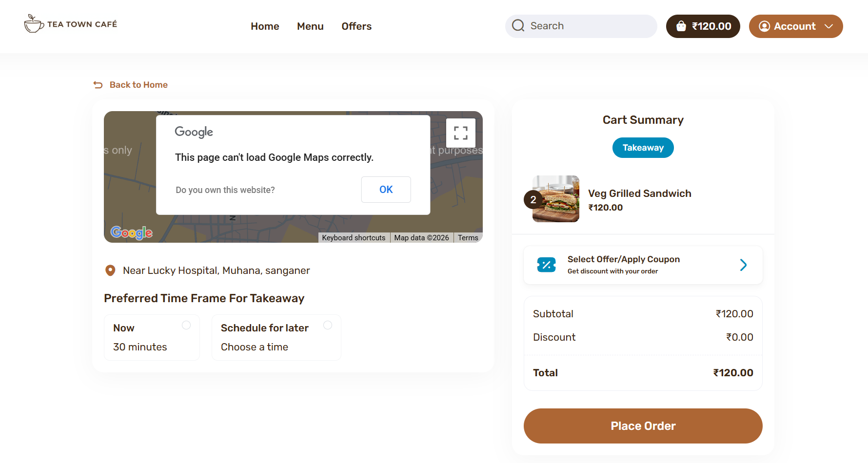
Task: Click the Total amount ₹120.00
Action: pos(733,373)
